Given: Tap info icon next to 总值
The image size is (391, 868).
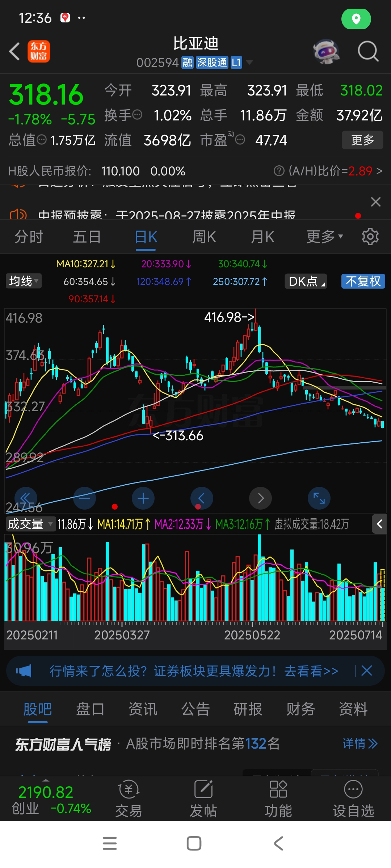Looking at the screenshot, I should 42,139.
